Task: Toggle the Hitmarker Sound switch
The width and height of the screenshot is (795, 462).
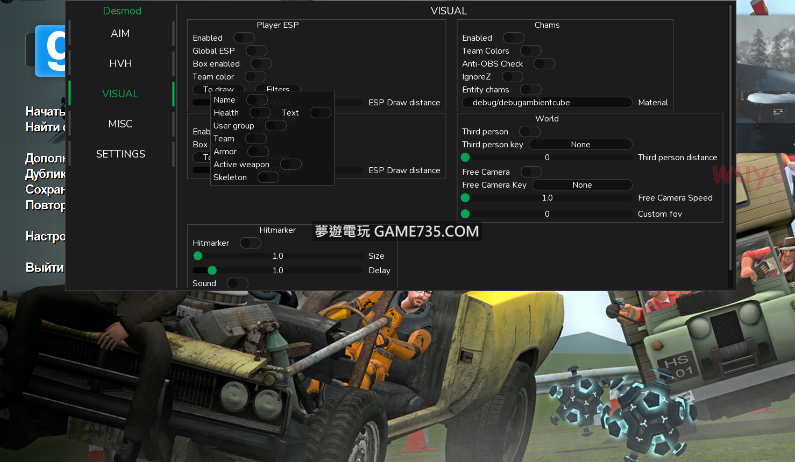Action: pos(238,283)
